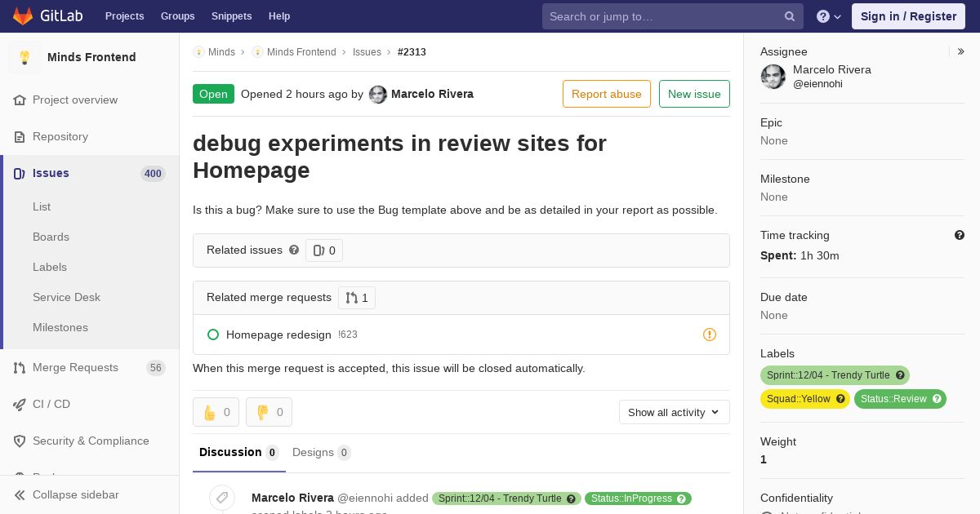
Task: Collapse the right sidebar with double chevron
Action: click(x=961, y=51)
